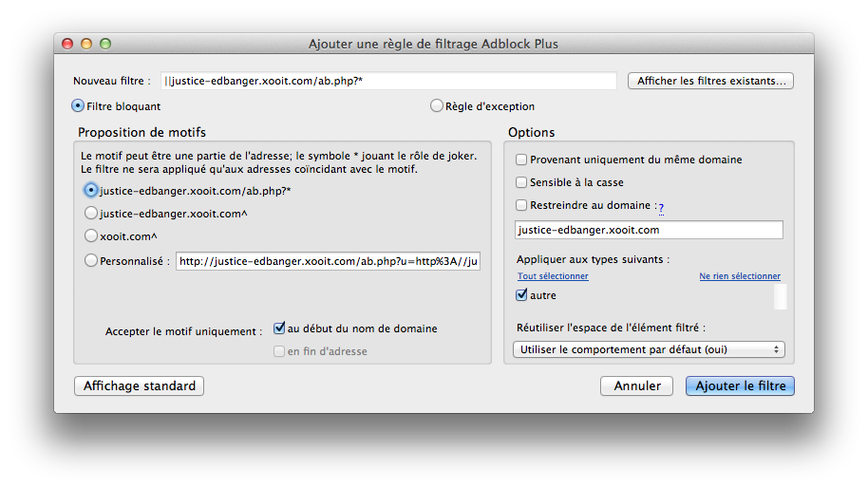Click the 'Proposition de motifs' heading

142,132
